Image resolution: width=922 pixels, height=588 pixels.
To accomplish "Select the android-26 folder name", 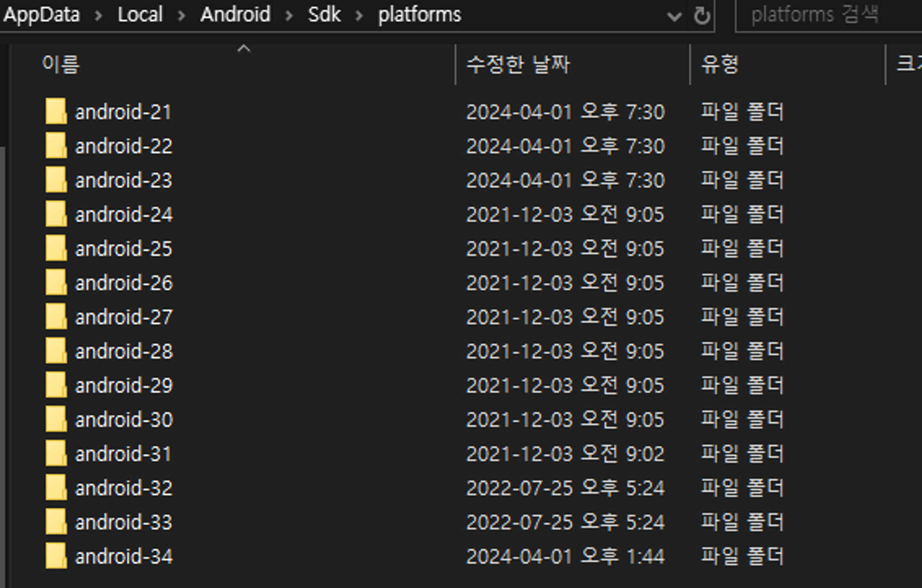I will pos(124,283).
